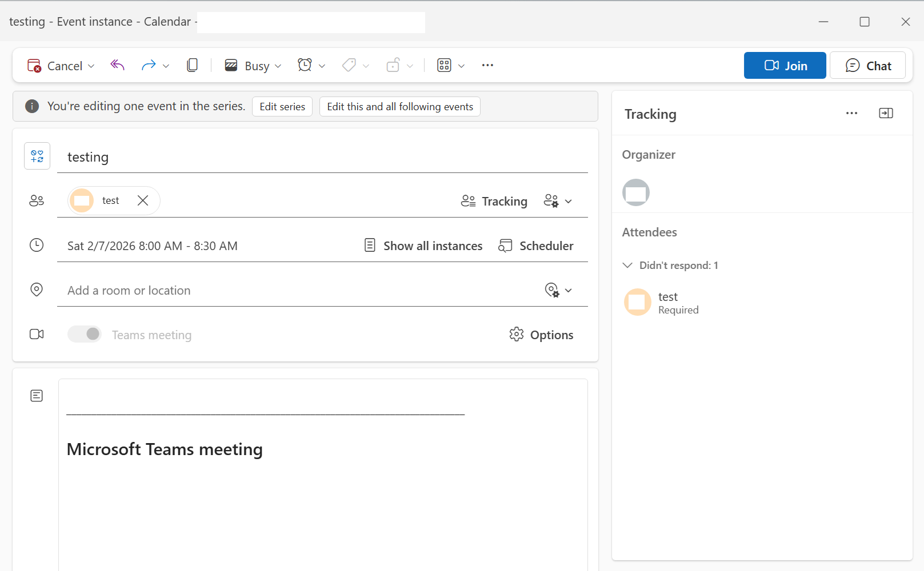Open the location settings dropdown

click(558, 290)
